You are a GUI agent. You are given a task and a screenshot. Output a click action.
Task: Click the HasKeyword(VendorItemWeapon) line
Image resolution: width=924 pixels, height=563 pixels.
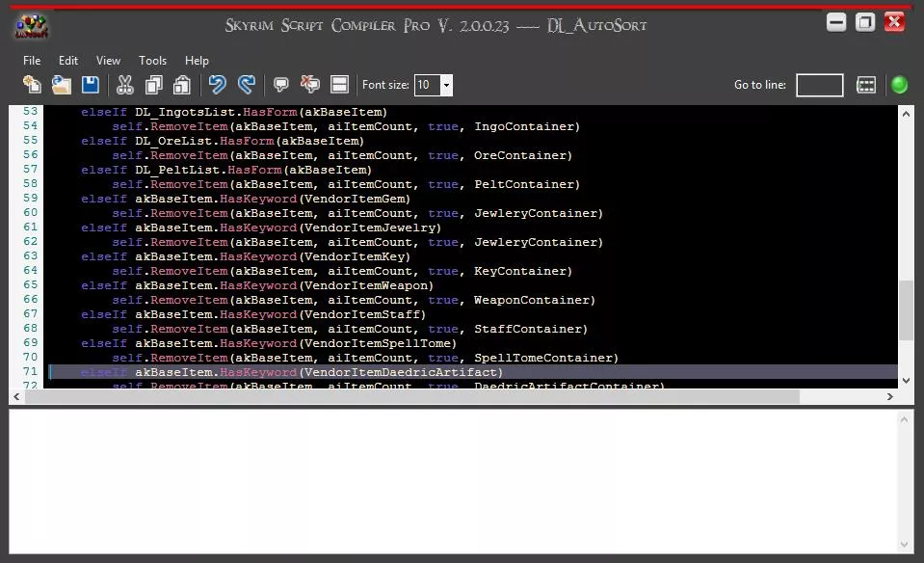tap(257, 285)
